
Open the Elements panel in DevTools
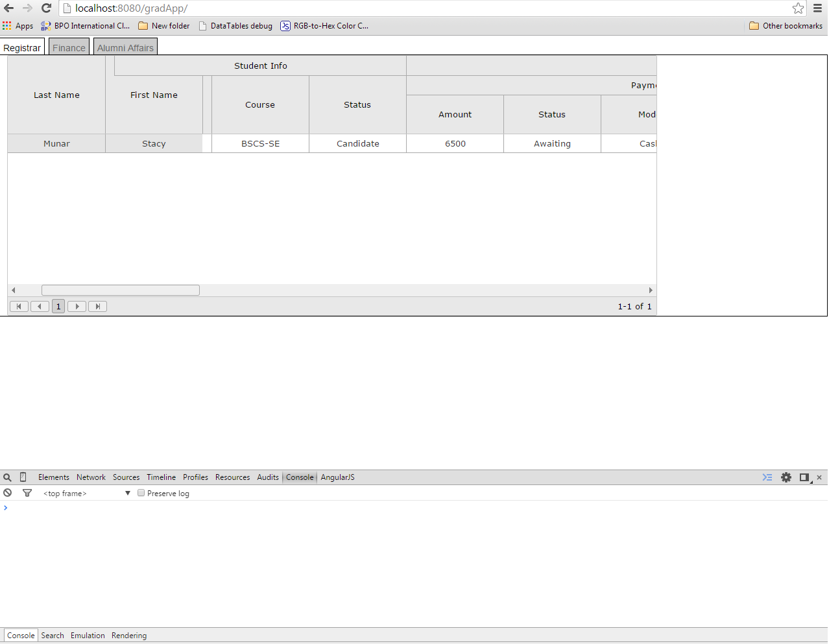pos(54,477)
